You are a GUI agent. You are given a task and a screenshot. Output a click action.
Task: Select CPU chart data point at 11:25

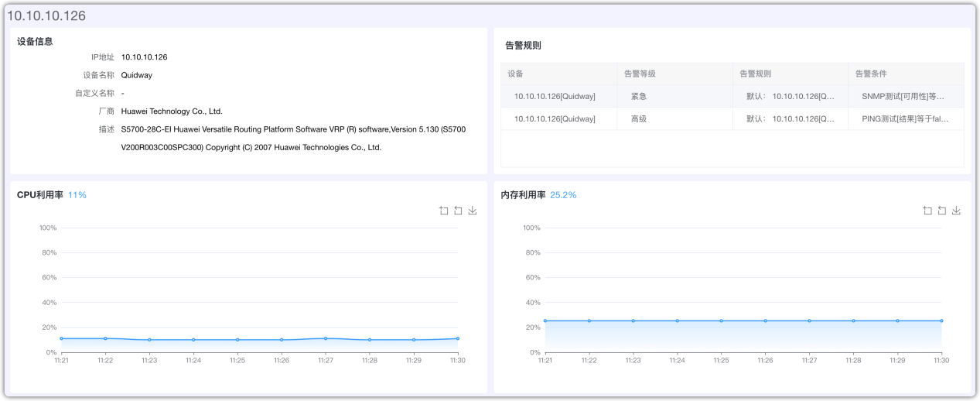coord(237,340)
